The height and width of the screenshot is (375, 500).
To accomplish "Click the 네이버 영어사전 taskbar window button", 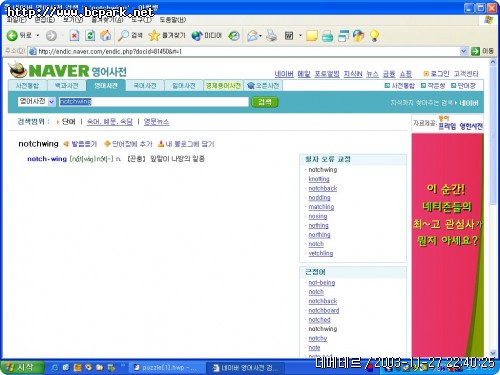I will [245, 368].
